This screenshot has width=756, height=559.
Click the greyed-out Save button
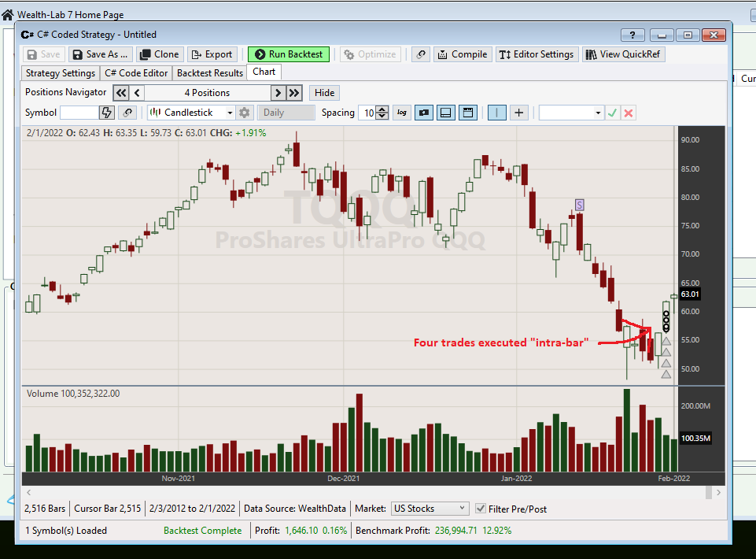click(44, 54)
